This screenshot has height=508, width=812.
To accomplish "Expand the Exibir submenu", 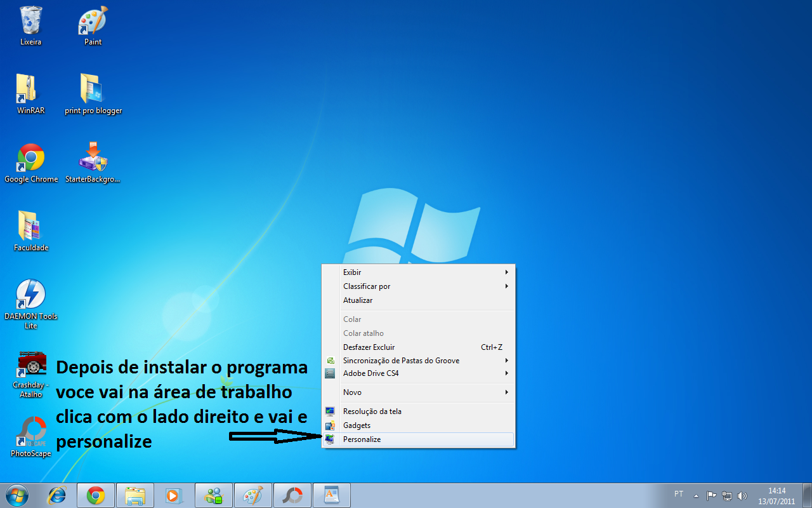I will 419,272.
